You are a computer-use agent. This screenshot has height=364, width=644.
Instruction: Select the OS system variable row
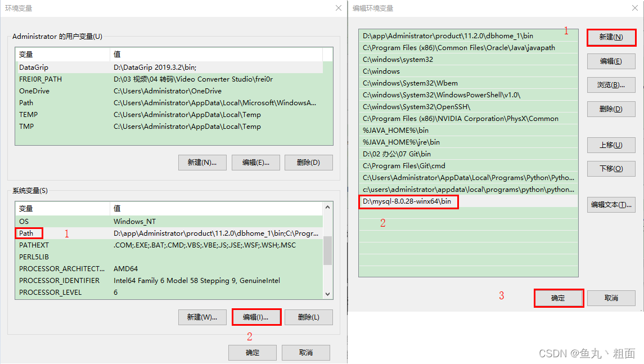pyautogui.click(x=169, y=222)
